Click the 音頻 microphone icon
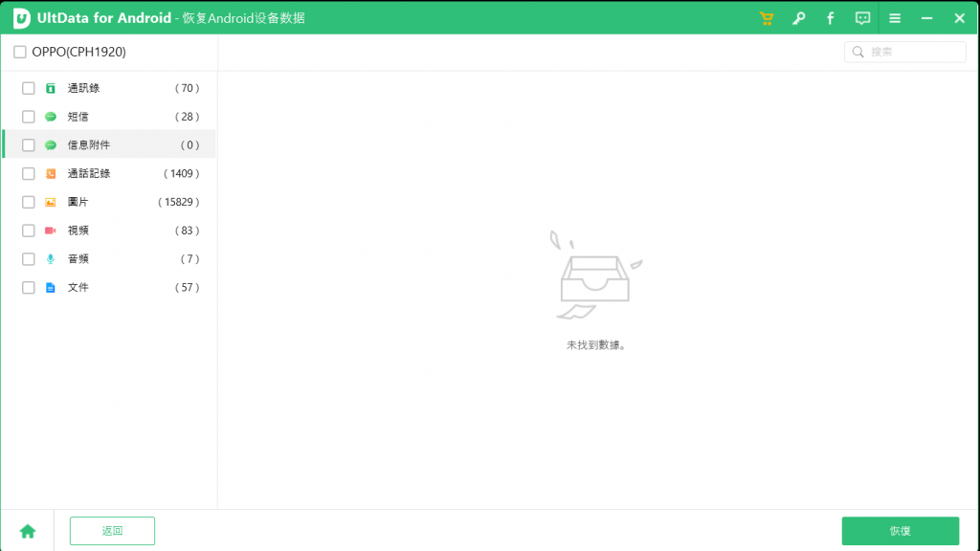The image size is (980, 551). (51, 258)
